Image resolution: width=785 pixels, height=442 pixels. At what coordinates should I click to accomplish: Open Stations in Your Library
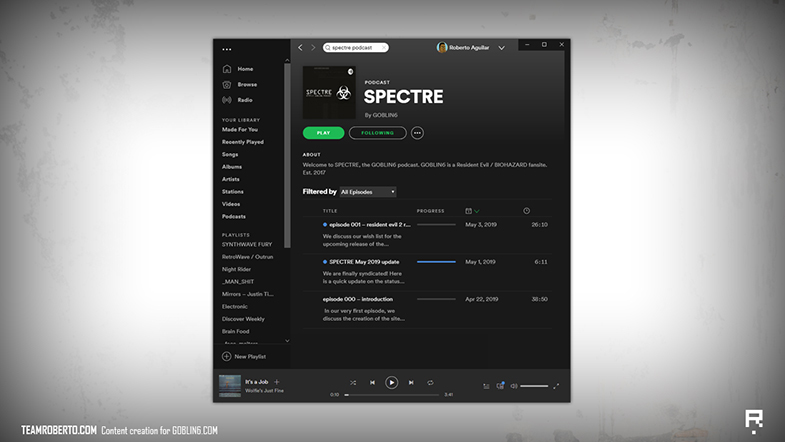(233, 191)
